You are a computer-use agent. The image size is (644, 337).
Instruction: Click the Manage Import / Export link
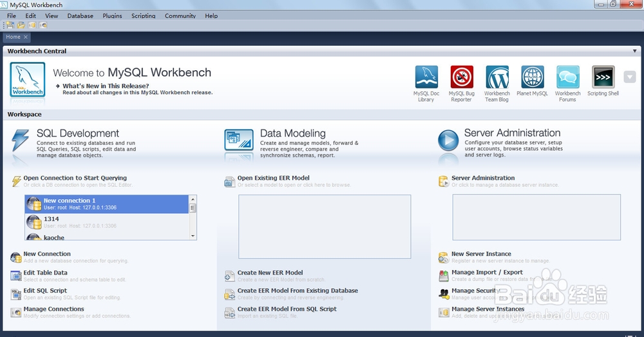coord(487,272)
